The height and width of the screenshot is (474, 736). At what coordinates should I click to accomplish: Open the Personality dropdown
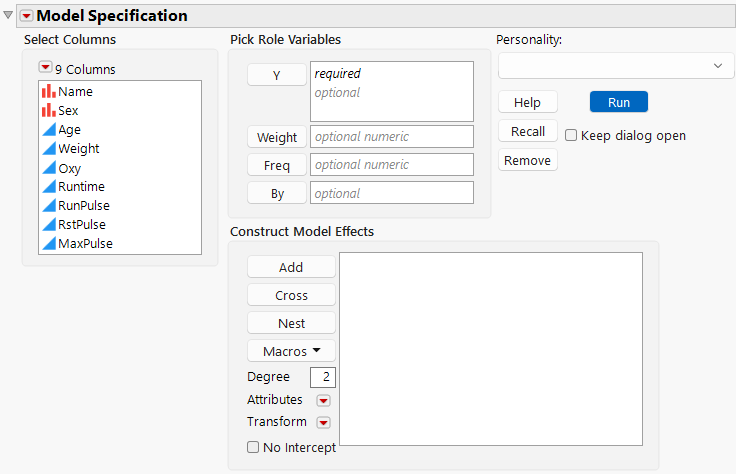point(616,65)
